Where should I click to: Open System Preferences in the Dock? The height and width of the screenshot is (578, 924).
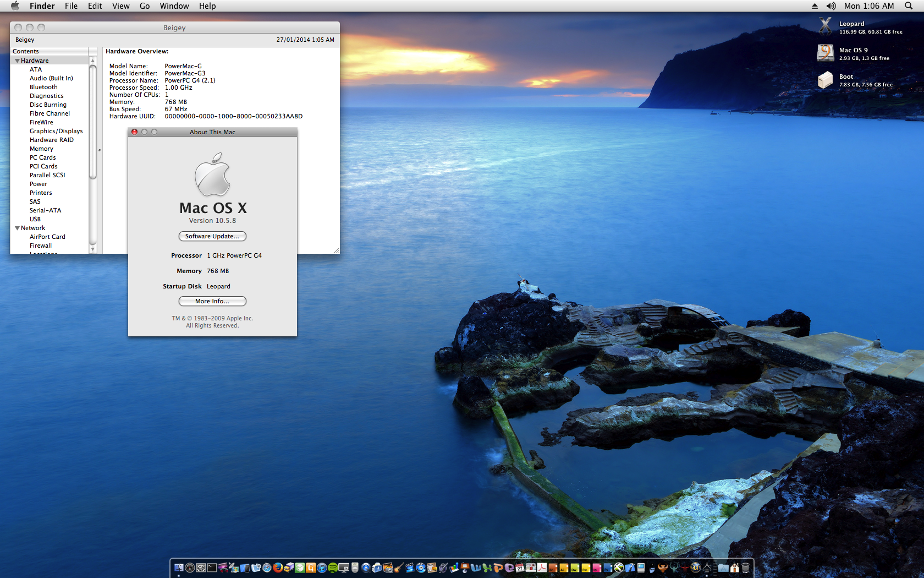point(201,568)
